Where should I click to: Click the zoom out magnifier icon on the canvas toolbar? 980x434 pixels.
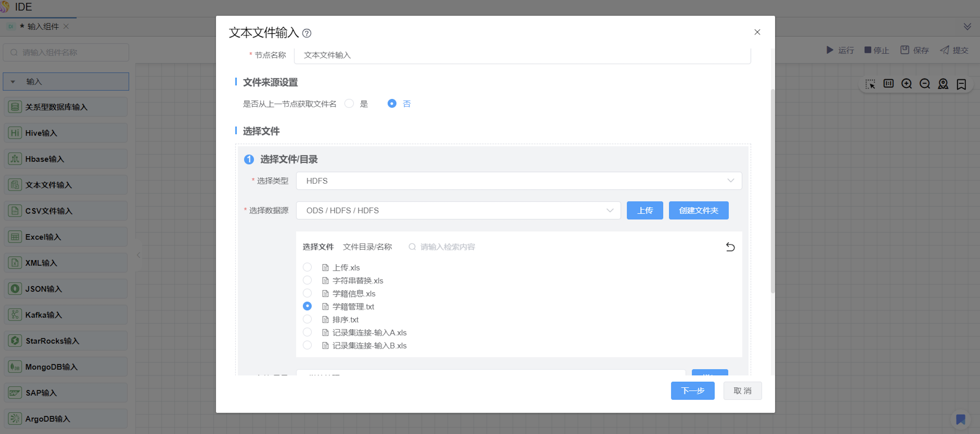tap(924, 84)
